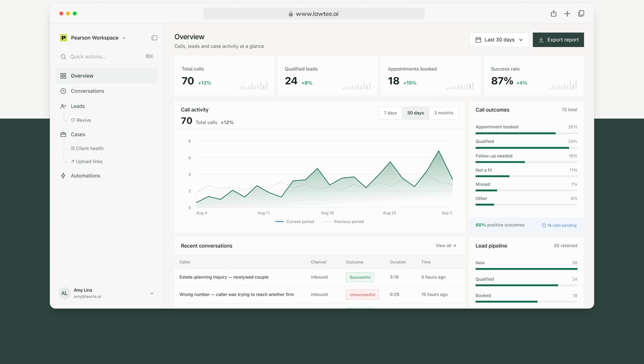Click the Automations lightning icon
The height and width of the screenshot is (364, 644).
pyautogui.click(x=63, y=176)
